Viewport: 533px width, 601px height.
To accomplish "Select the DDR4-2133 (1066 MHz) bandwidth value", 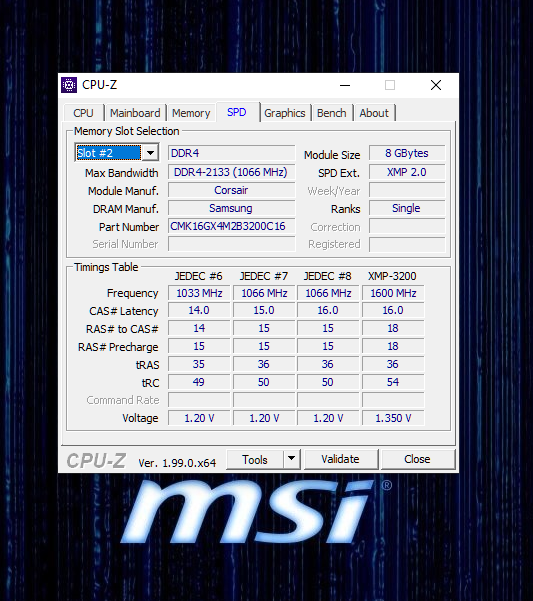I will tap(231, 172).
